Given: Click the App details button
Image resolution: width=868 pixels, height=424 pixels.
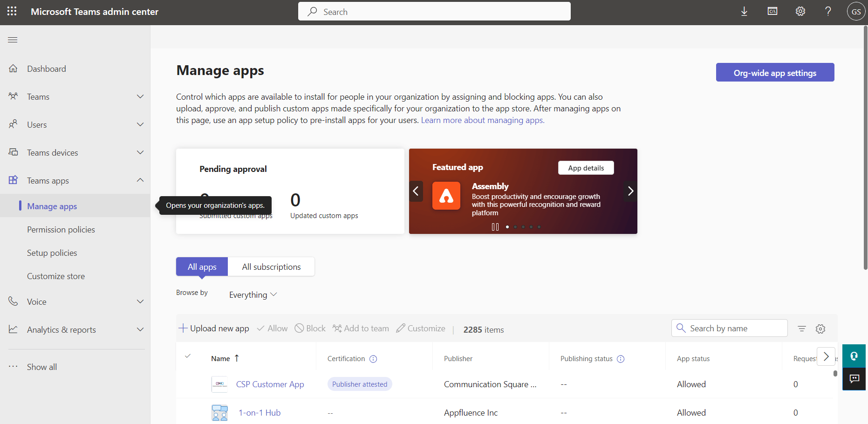Looking at the screenshot, I should [586, 168].
